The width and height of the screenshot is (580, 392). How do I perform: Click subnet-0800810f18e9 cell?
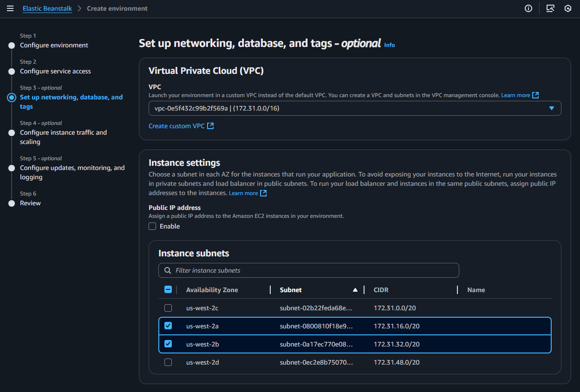pos(316,326)
